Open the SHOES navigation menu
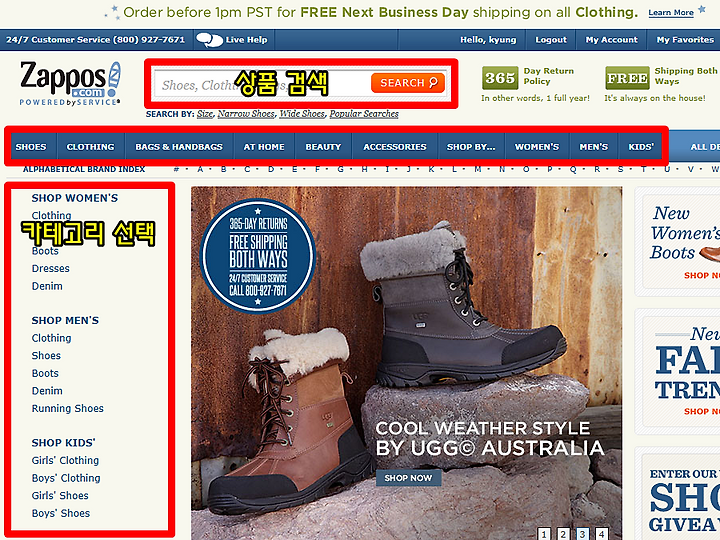 (31, 147)
